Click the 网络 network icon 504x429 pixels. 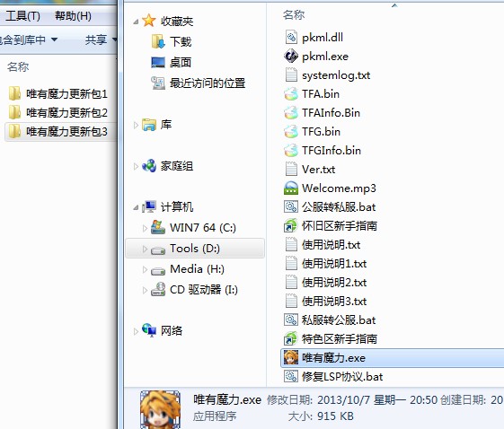coord(149,331)
